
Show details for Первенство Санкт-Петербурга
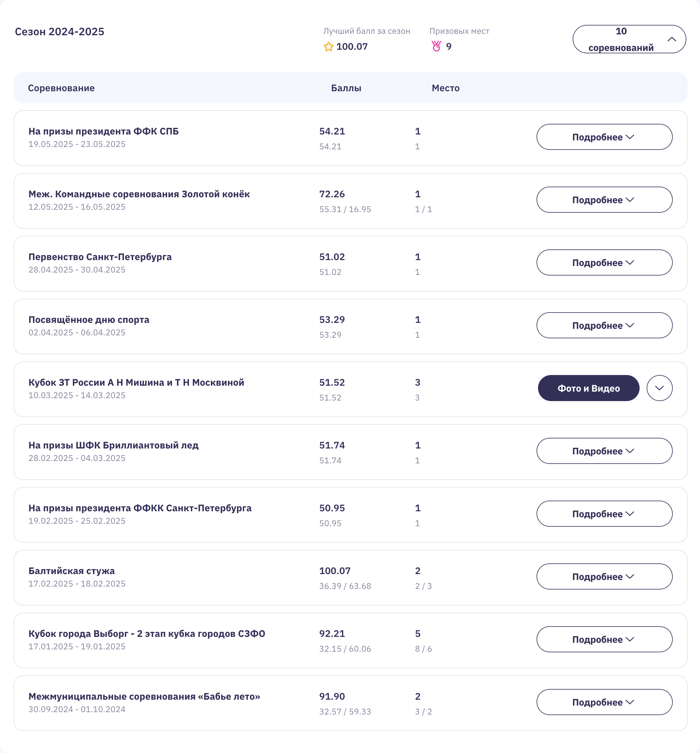pyautogui.click(x=604, y=262)
